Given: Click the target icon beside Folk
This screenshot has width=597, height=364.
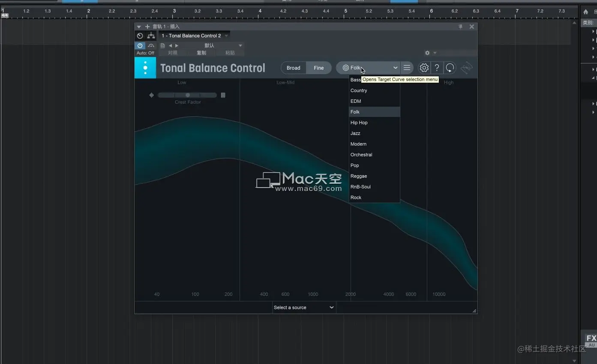Looking at the screenshot, I should [x=346, y=68].
